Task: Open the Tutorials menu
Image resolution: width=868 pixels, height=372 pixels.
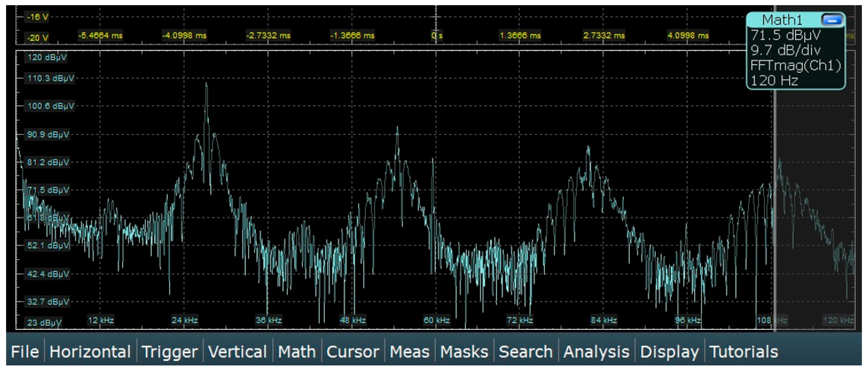Action: [x=744, y=352]
